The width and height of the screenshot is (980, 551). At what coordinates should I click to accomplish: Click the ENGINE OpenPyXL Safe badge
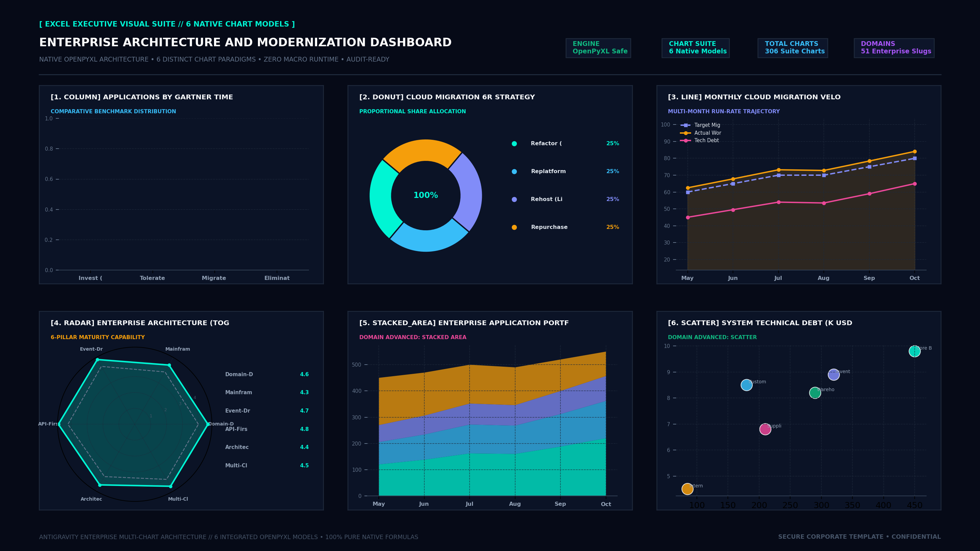pos(598,48)
